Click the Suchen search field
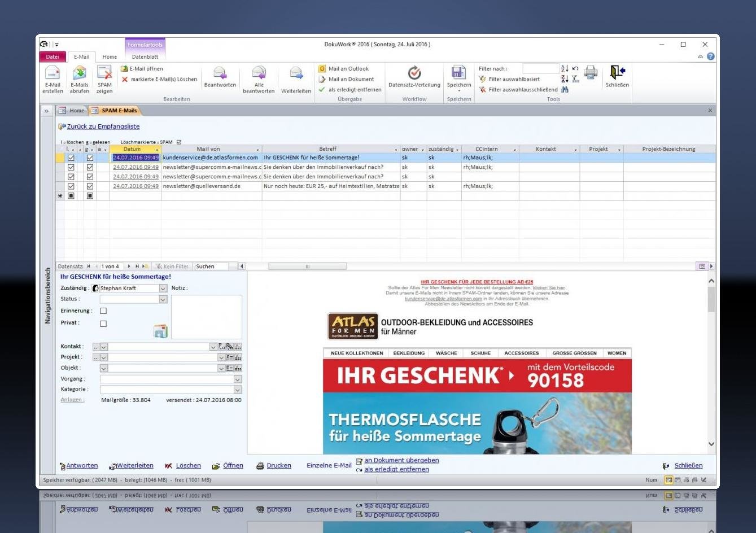Image resolution: width=756 pixels, height=533 pixels. (211, 266)
